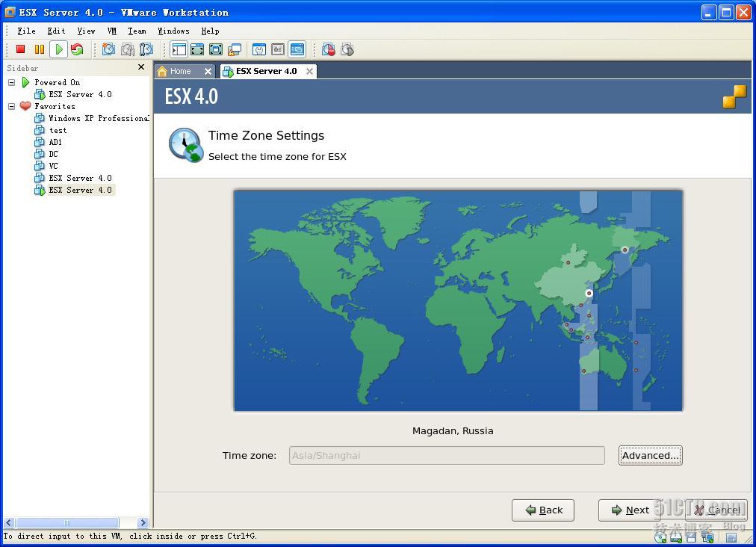The image size is (756, 547).
Task: Open the Help menu
Action: (210, 31)
